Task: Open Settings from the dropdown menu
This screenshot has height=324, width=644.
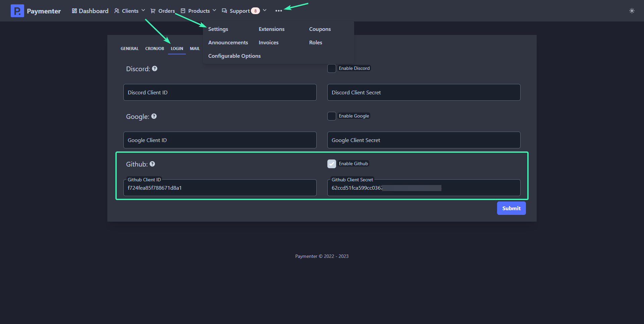Action: pyautogui.click(x=218, y=29)
